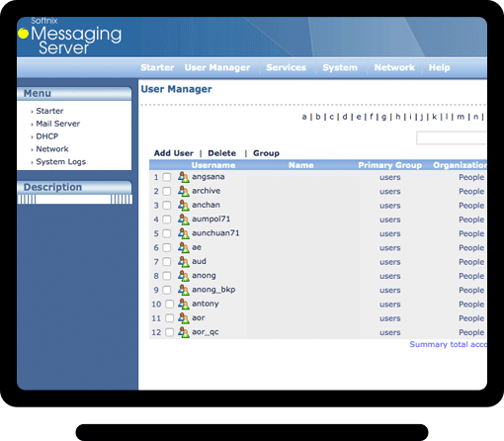
Task: Filter users by letter g
Action: 383,117
